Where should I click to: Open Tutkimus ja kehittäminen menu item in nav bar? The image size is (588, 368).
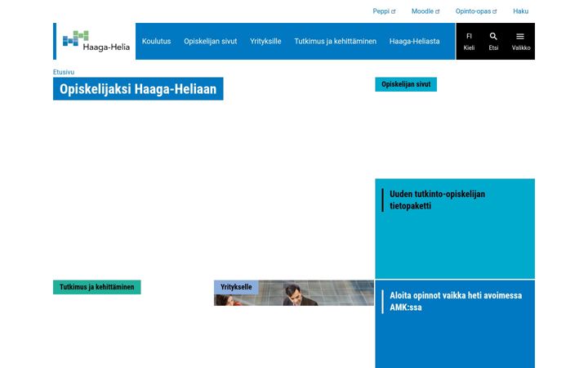pos(336,42)
